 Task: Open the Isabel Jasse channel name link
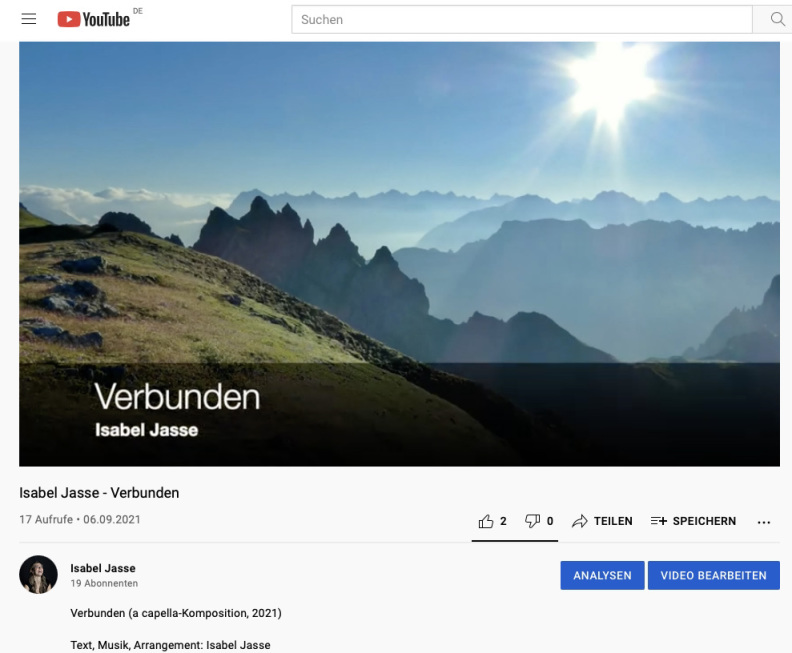click(x=103, y=568)
